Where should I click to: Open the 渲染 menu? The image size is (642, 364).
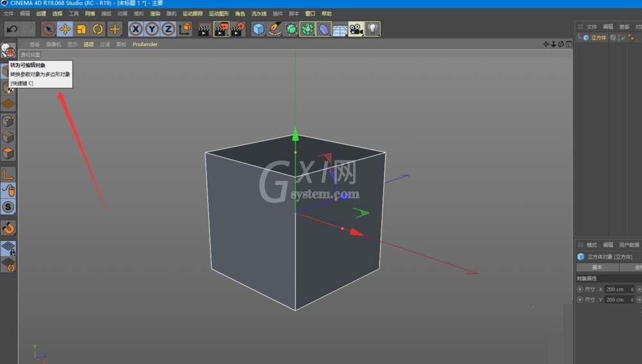155,13
